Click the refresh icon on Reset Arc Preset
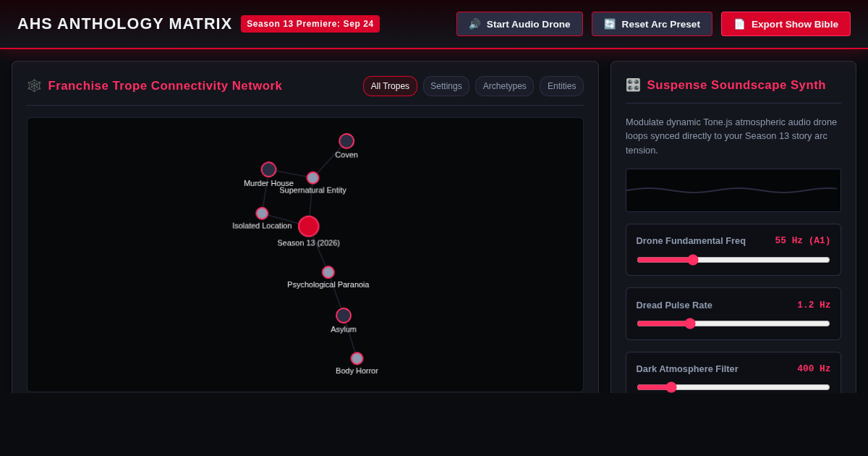The image size is (868, 456). pyautogui.click(x=610, y=24)
